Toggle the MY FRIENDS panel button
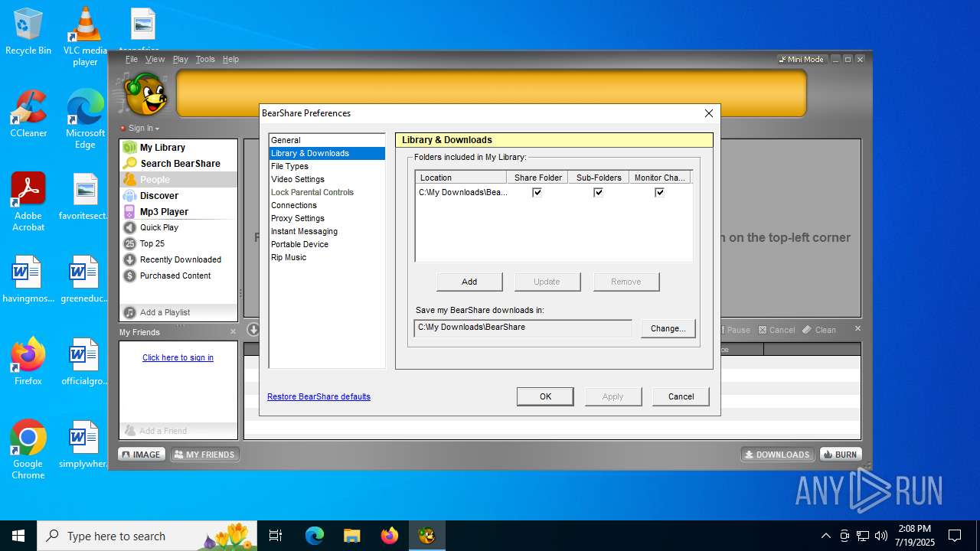 tap(204, 455)
